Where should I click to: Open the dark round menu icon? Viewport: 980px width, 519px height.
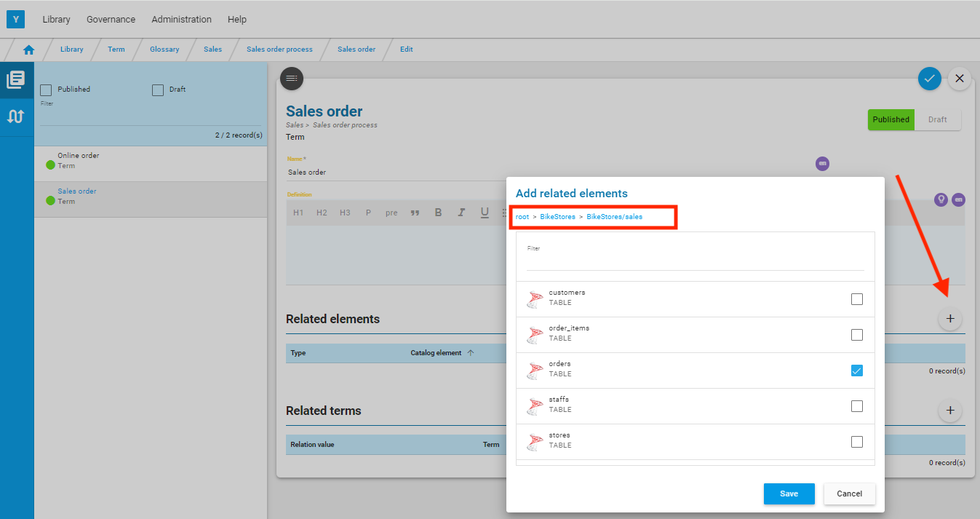292,78
